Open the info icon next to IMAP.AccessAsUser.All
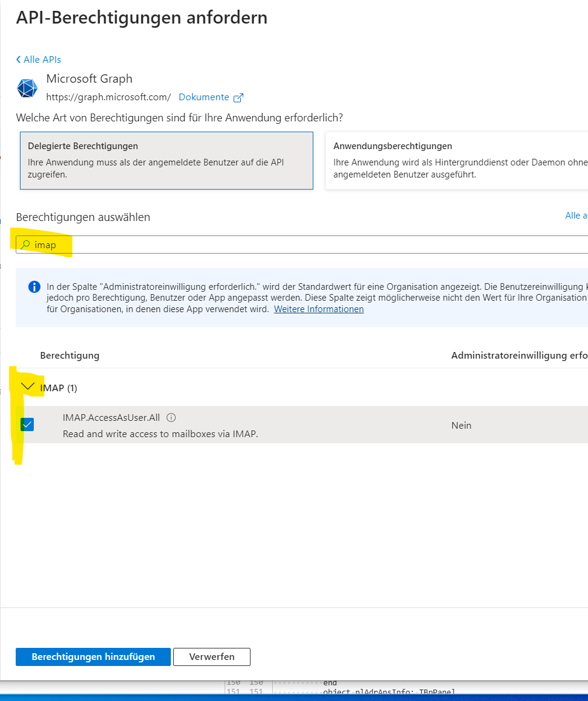This screenshot has width=588, height=701. pyautogui.click(x=171, y=418)
